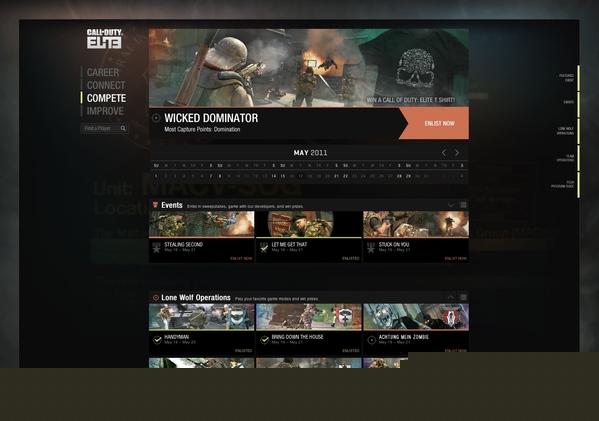Toggle the checkmark on Bring Down The House

(x=264, y=340)
